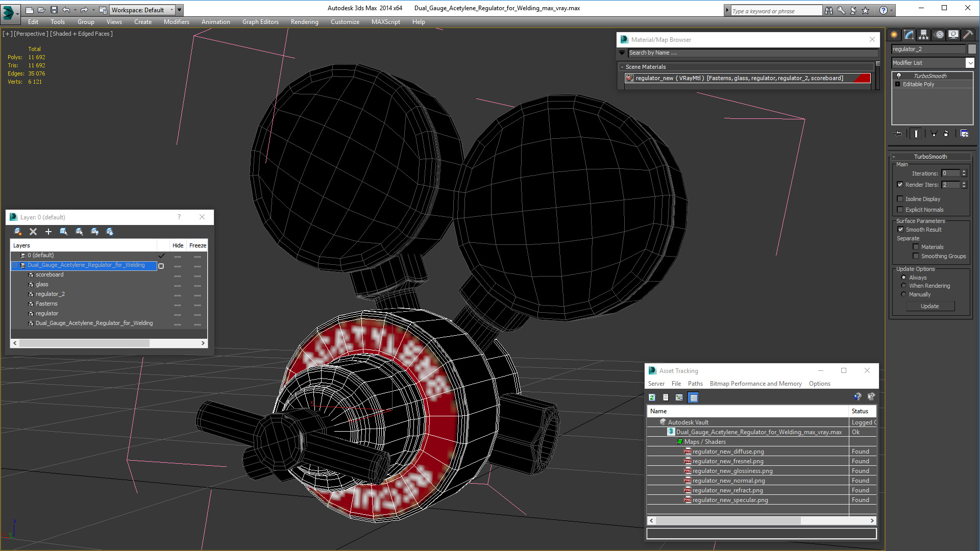Click Make Unique icon under modifier stack

934,134
